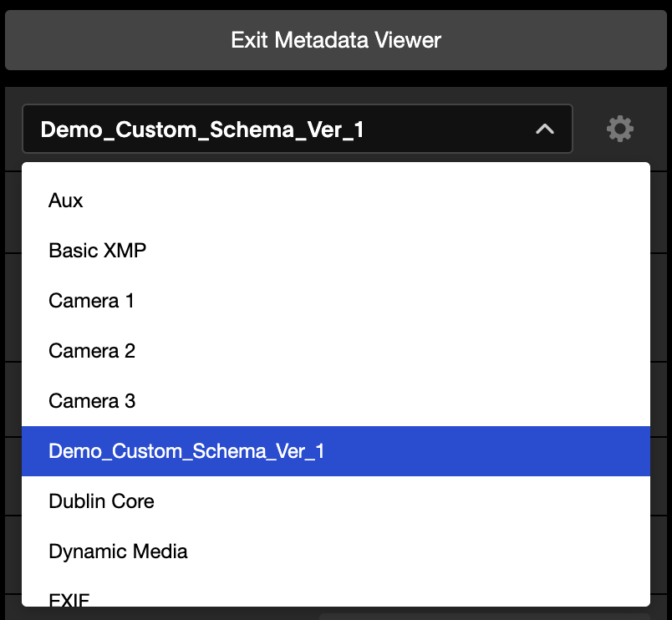Click the Demo_Custom_Schema_Ver_1 dropdown field

pyautogui.click(x=298, y=129)
